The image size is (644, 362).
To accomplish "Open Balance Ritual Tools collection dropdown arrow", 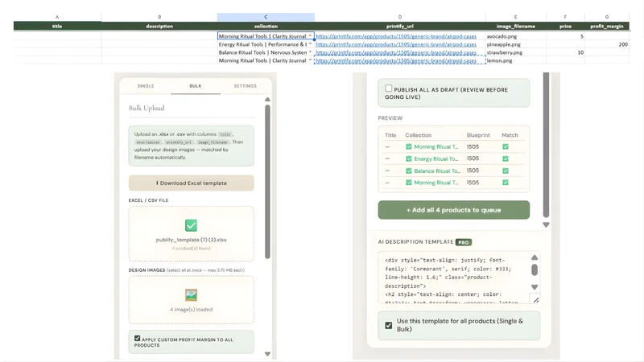I will point(310,52).
